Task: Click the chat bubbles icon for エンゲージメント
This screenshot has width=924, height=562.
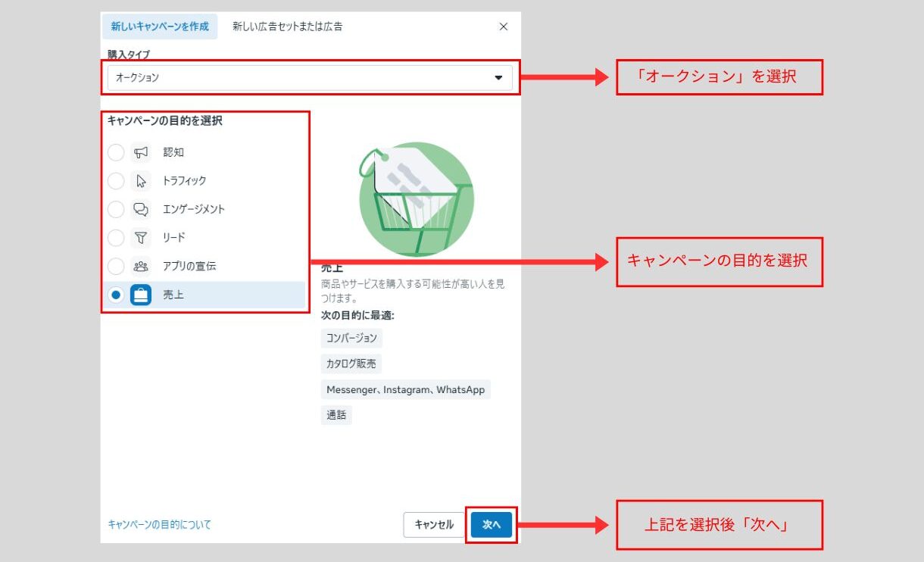Action: 141,210
